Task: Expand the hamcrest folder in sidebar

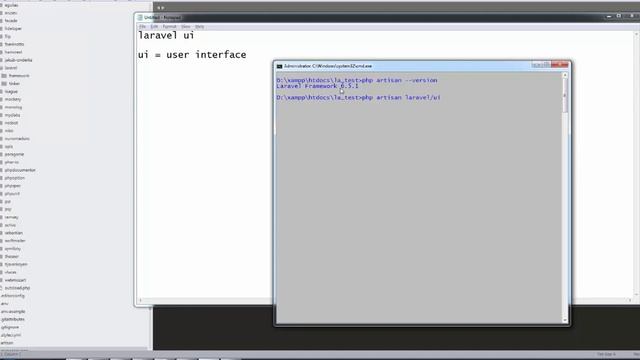Action: coord(13,52)
